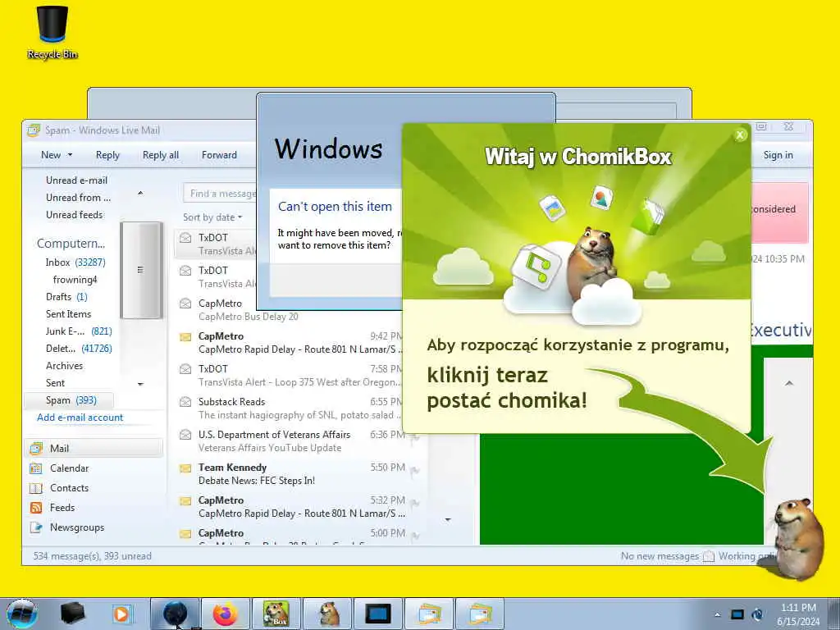Open the Recycle Bin desktop icon
This screenshot has width=840, height=630.
(x=52, y=32)
